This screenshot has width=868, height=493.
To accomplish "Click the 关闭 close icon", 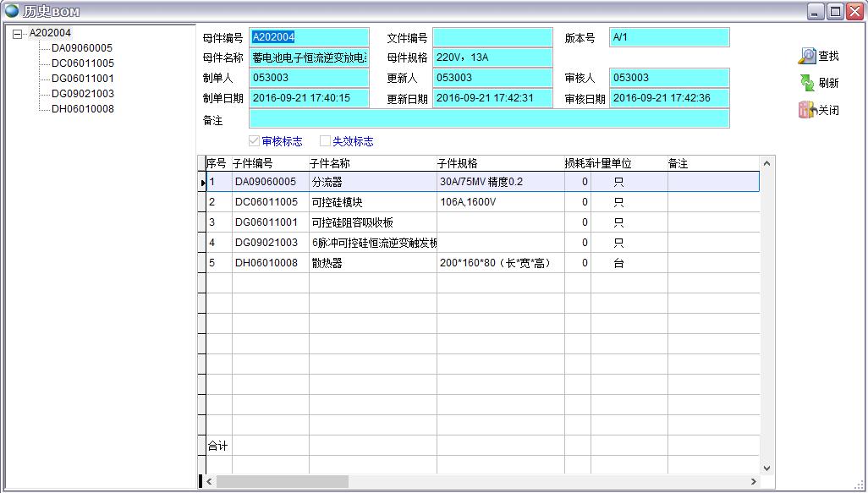I will click(x=807, y=110).
